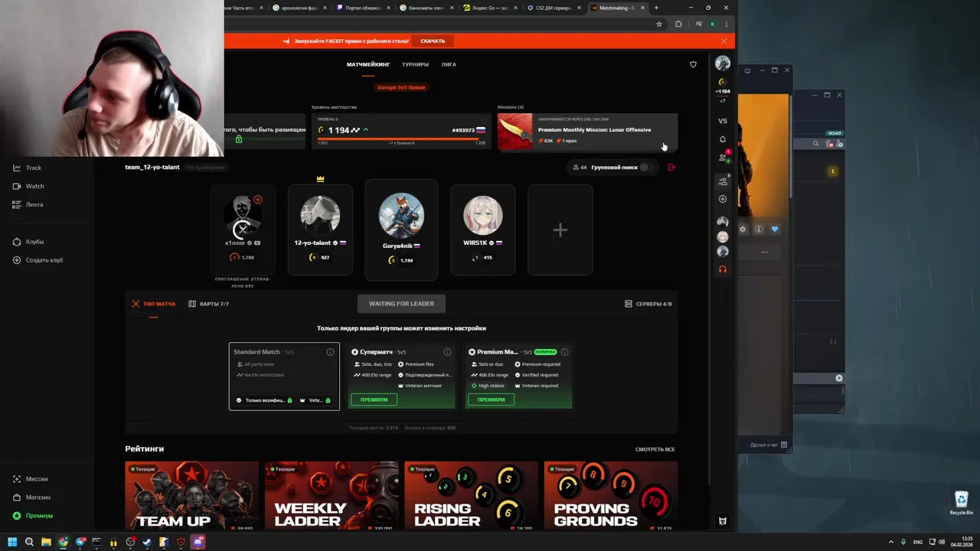Open СЕРВЕРЫ 4/8 selector
Viewport: 980px width, 551px height.
648,304
